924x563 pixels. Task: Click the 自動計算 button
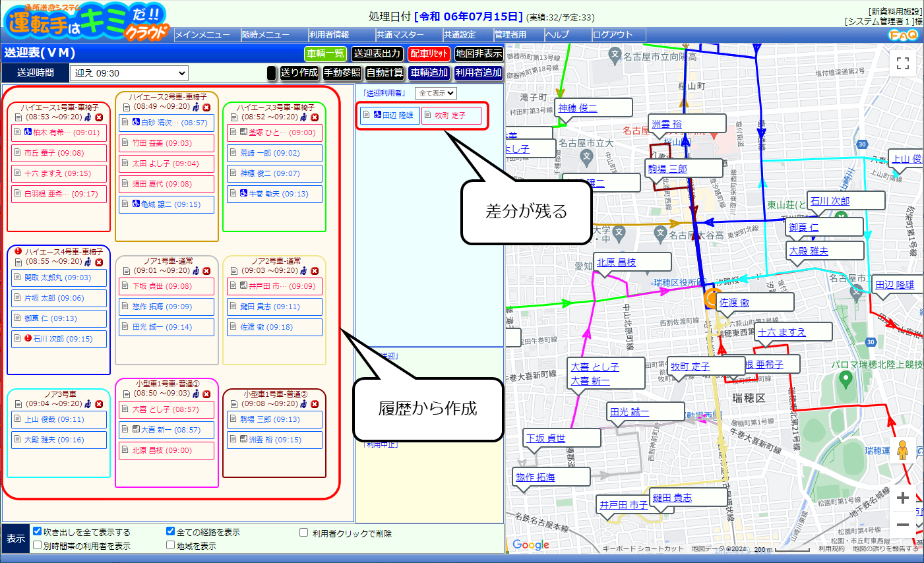pyautogui.click(x=385, y=73)
